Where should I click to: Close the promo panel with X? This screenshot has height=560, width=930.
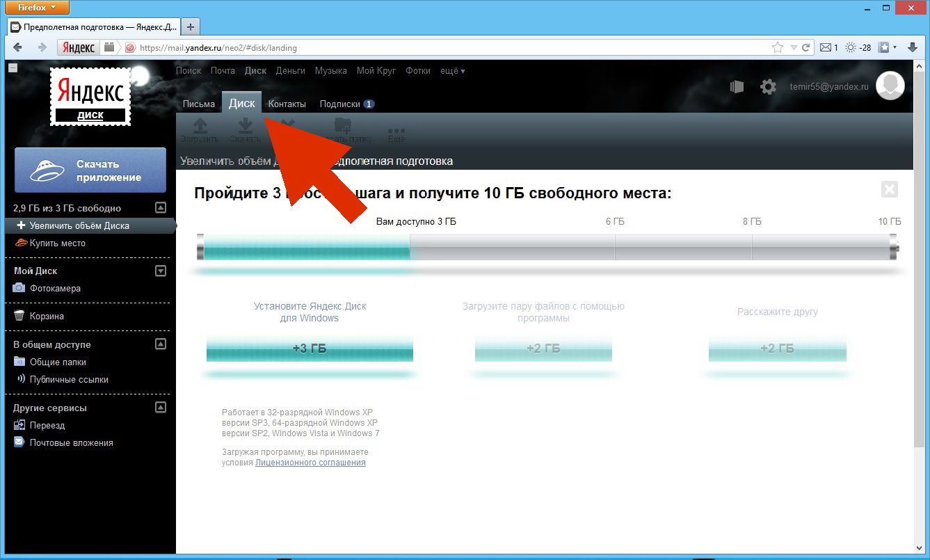click(889, 189)
